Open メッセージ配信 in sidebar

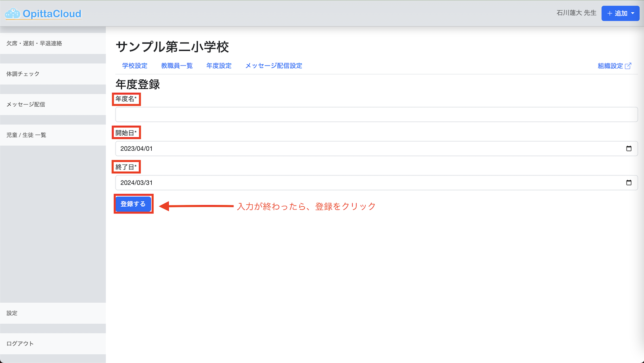[x=53, y=104]
